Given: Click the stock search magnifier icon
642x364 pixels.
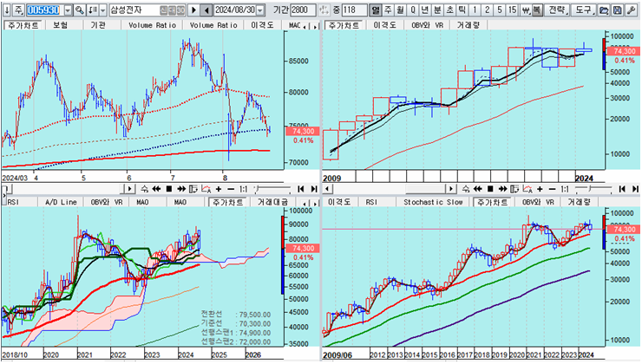Looking at the screenshot, I should 80,10.
